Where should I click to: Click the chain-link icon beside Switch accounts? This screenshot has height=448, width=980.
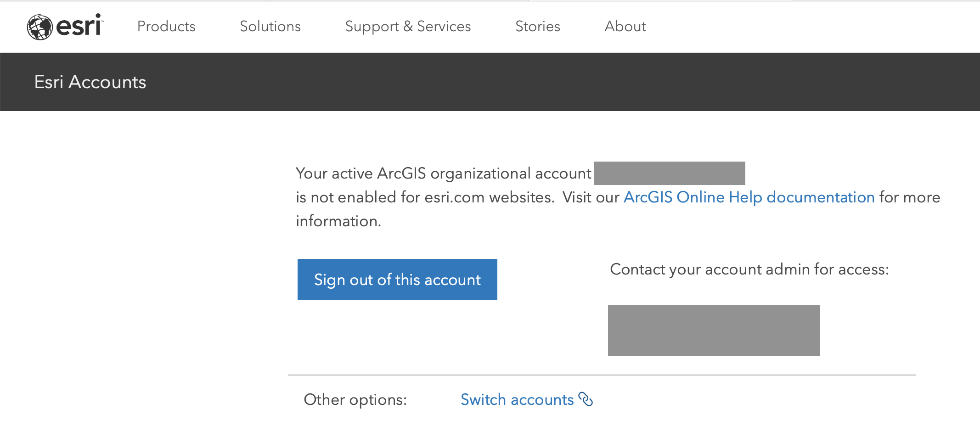coord(586,399)
